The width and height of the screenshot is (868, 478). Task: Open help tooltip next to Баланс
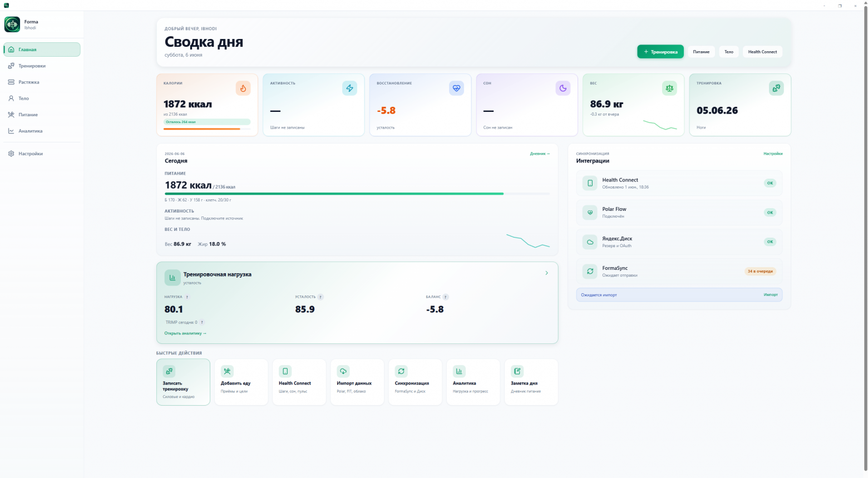click(446, 297)
